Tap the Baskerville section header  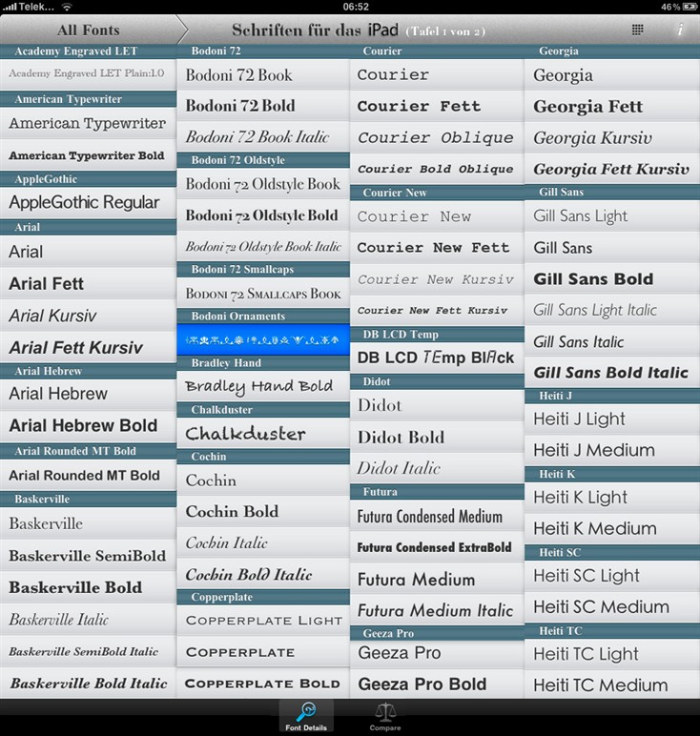(89, 499)
